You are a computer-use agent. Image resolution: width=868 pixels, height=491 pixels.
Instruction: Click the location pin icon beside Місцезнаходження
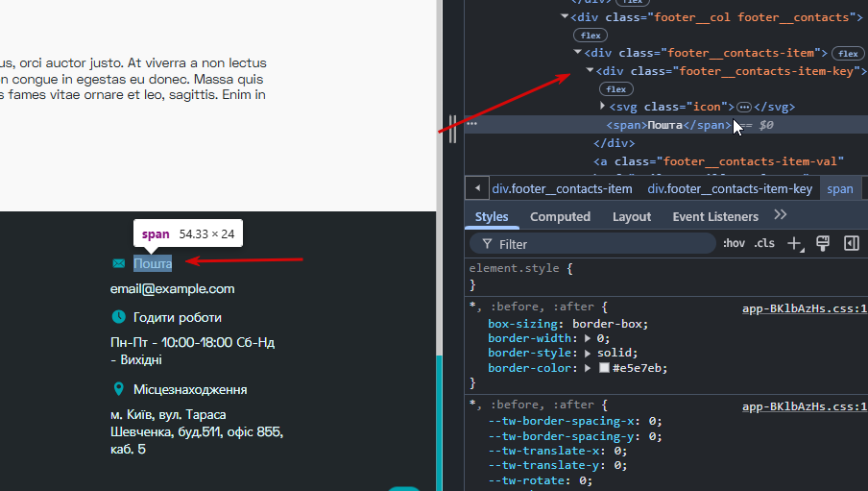pos(118,389)
